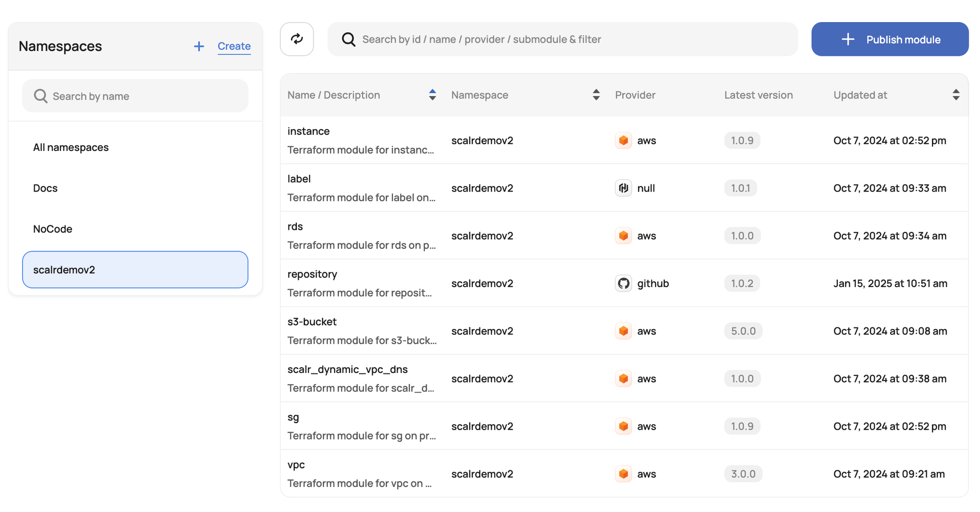Sort by Namespace column arrows
980x512 pixels.
(596, 95)
